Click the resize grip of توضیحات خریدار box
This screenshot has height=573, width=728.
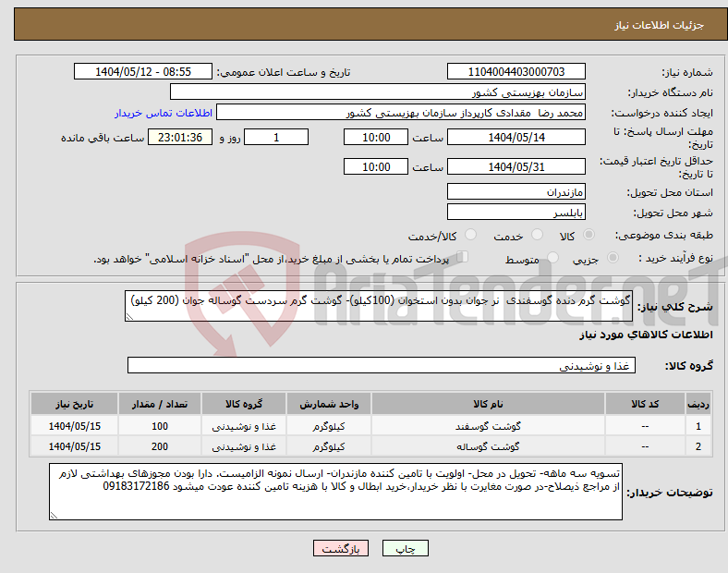click(54, 516)
